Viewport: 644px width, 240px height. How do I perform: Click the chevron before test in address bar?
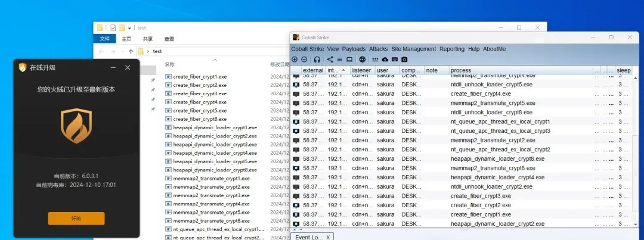point(147,52)
